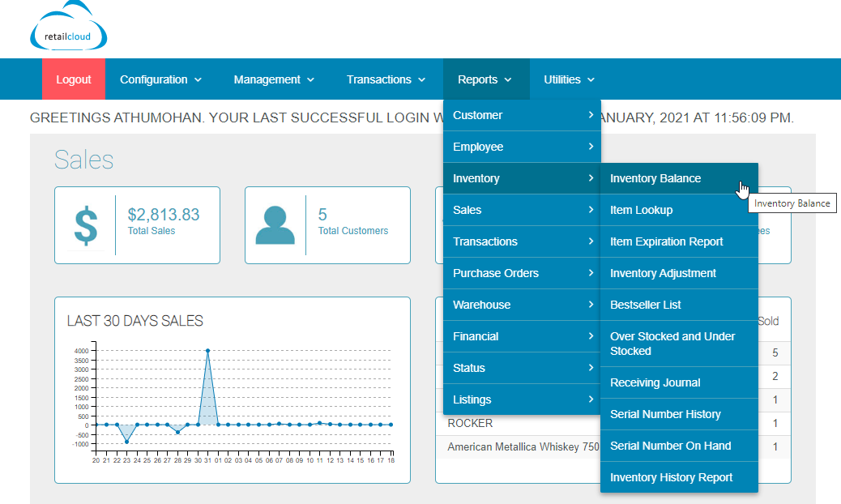Expand the Status reports submenu
Screen dimensions: 841x504
click(522, 369)
